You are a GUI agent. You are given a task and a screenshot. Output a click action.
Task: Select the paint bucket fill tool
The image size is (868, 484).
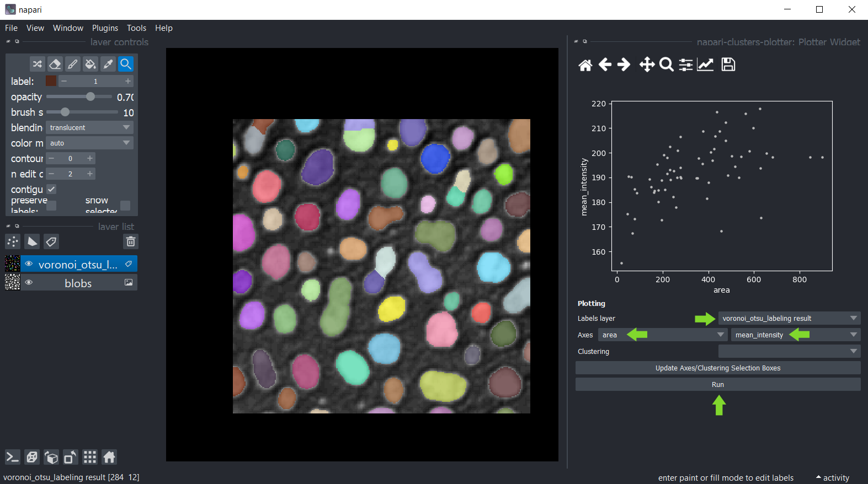click(90, 64)
